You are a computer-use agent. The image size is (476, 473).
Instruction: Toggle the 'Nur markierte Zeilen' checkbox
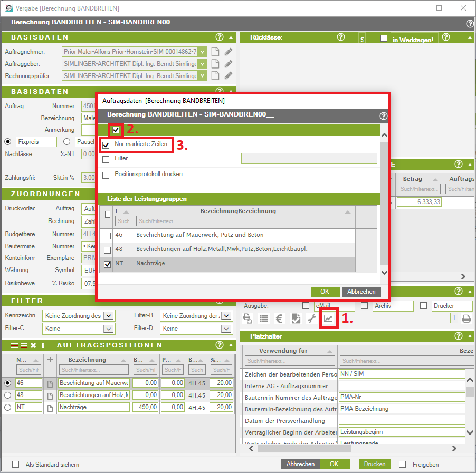[106, 144]
